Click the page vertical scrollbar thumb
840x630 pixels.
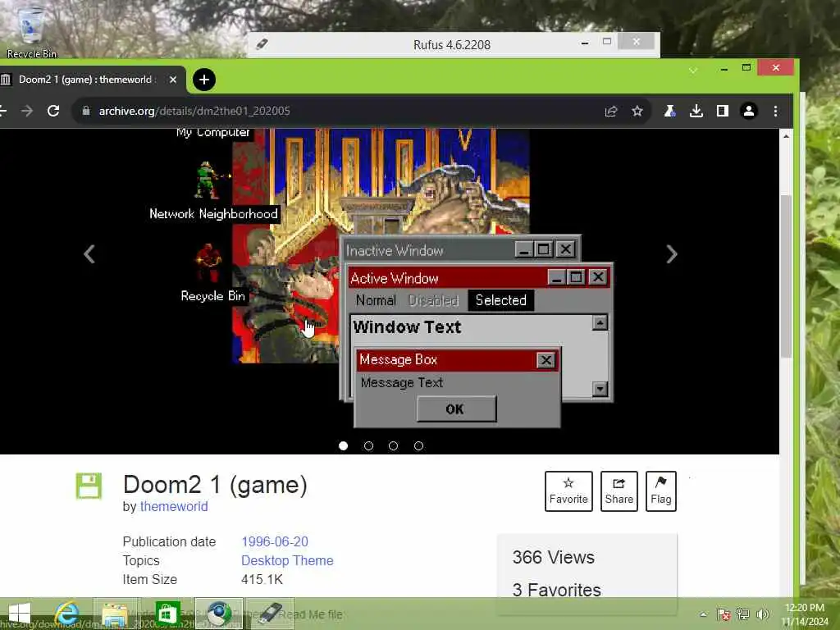[x=786, y=276]
